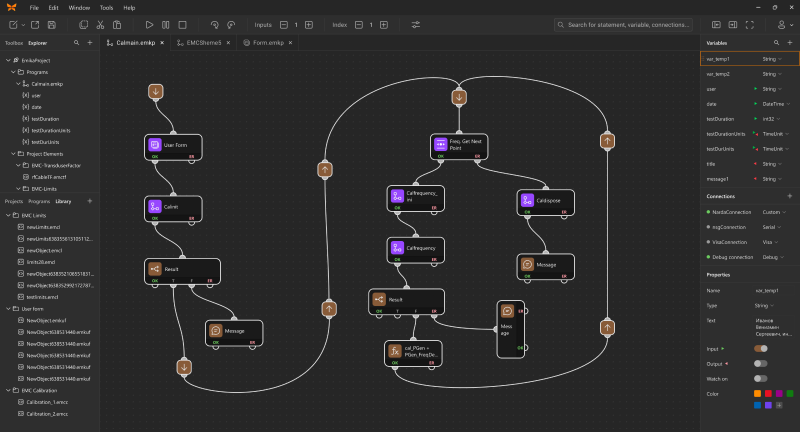The height and width of the screenshot is (432, 800).
Task: Enable the Watch on switch
Action: (x=762, y=378)
